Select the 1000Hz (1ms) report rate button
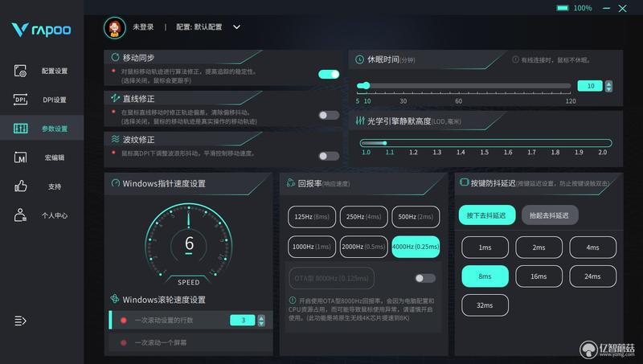The image size is (643, 364). [312, 247]
